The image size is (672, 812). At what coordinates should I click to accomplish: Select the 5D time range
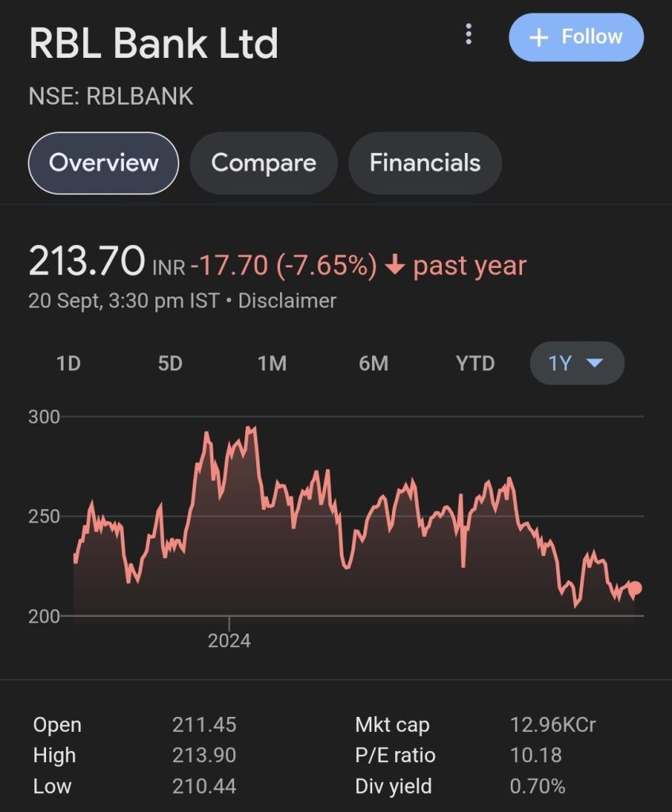[170, 363]
